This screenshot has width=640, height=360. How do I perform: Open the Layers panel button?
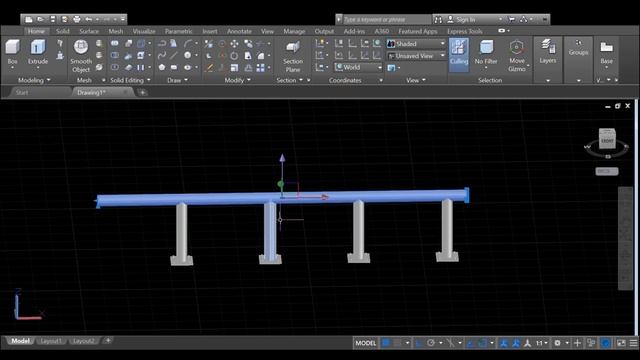point(547,51)
